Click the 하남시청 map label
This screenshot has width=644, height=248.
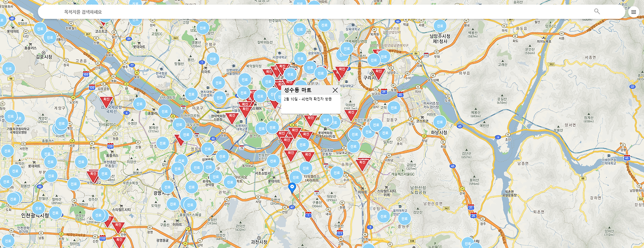[439, 133]
